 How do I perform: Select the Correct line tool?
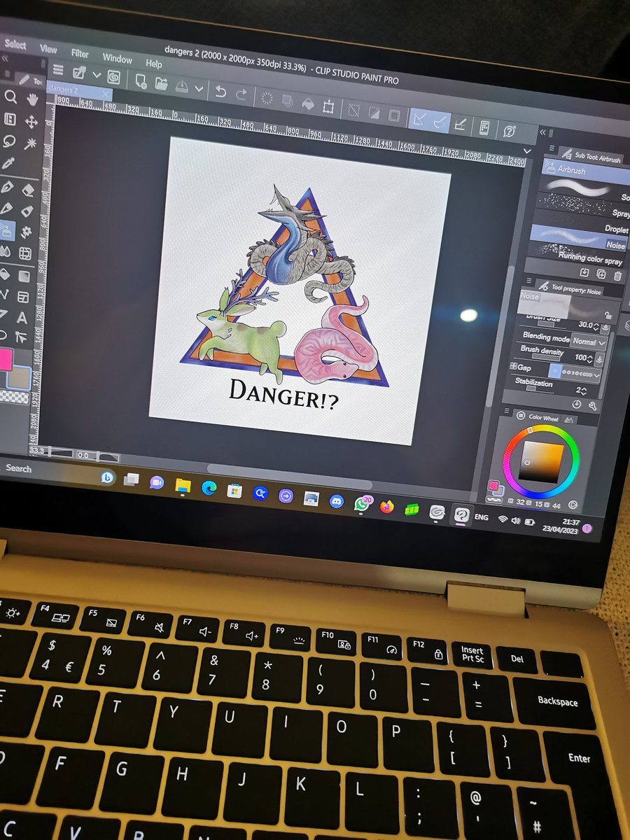21,338
